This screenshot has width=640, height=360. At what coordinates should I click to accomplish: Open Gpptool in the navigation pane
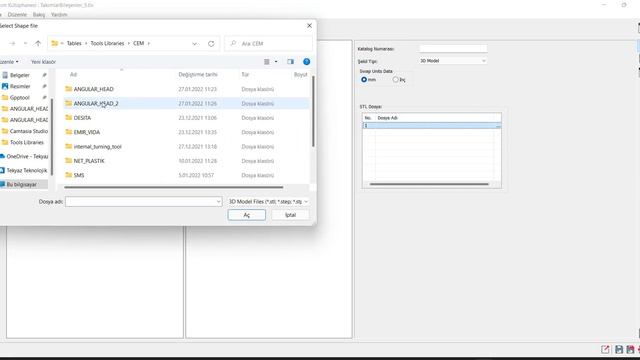click(x=19, y=98)
